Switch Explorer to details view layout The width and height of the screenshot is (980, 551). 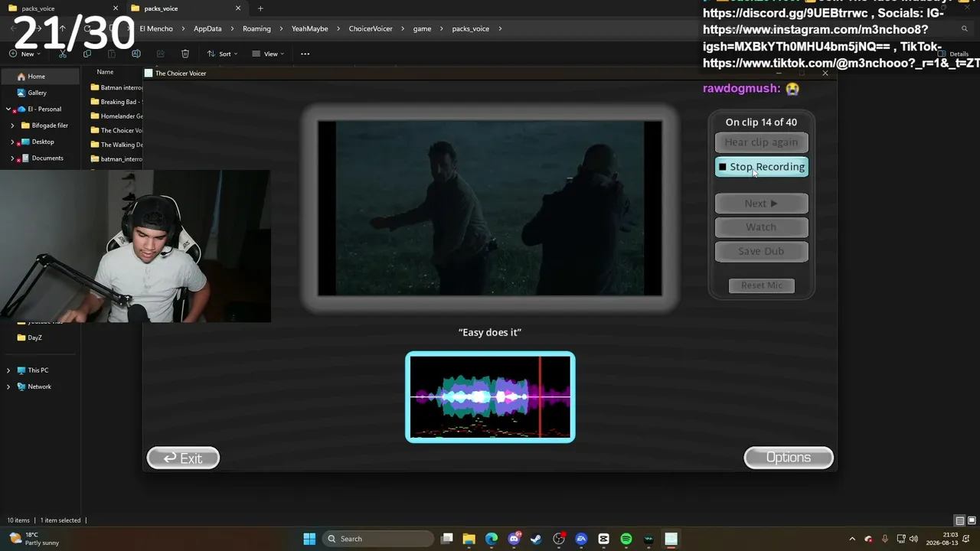[959, 520]
